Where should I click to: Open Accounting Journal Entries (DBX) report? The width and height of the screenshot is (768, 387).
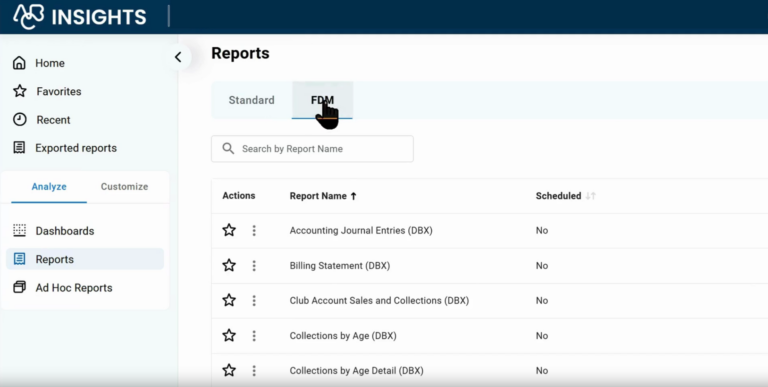pos(361,230)
